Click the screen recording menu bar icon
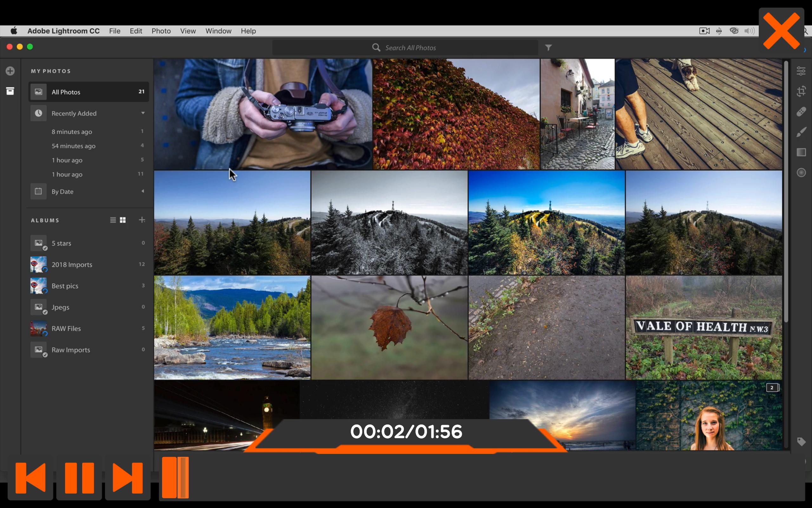The image size is (812, 508). click(704, 31)
